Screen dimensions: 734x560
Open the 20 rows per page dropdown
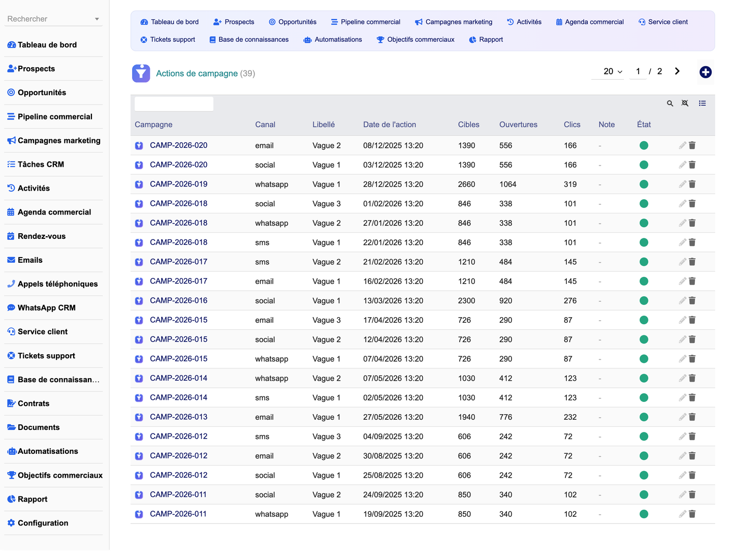coord(613,72)
